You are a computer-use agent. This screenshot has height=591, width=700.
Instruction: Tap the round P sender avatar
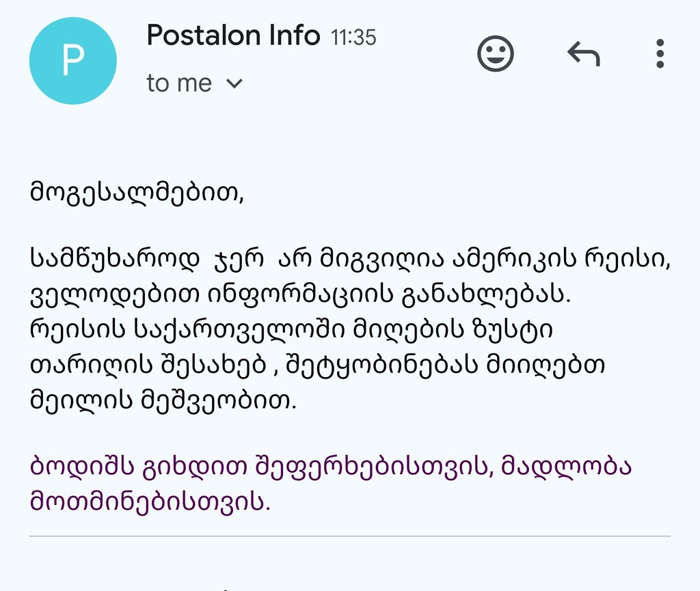pos(72,61)
